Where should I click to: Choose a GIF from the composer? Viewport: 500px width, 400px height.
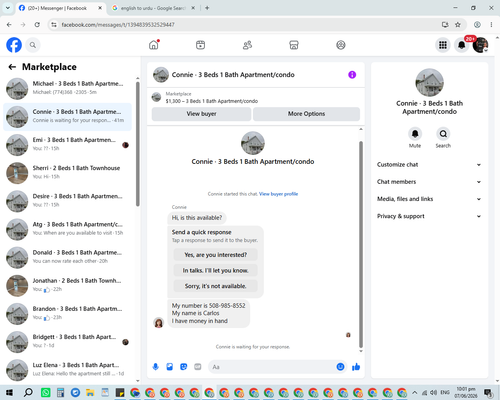point(198,367)
